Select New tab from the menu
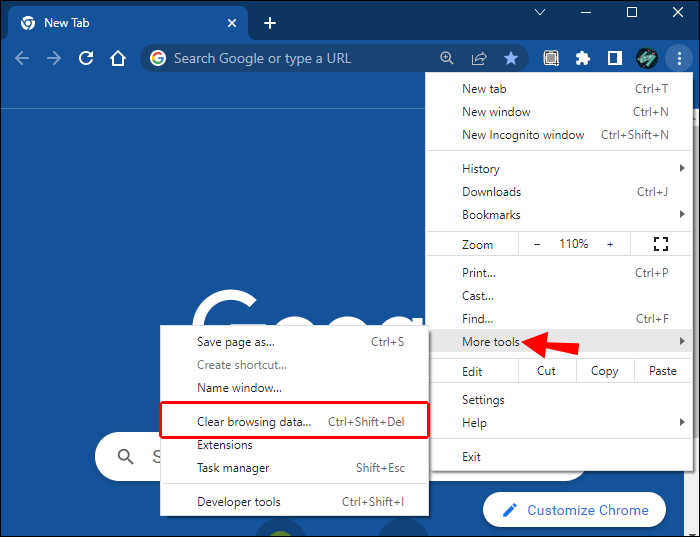The image size is (700, 537). (560, 89)
